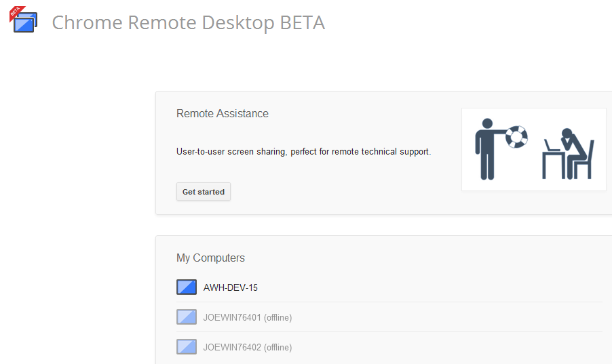Click the JOEWIN76402 offline computer icon

tap(187, 347)
